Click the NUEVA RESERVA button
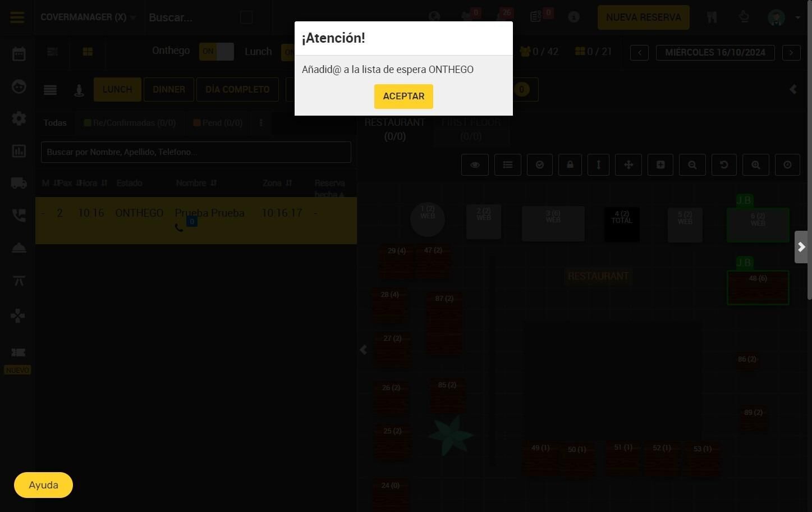The width and height of the screenshot is (812, 512). pos(644,17)
